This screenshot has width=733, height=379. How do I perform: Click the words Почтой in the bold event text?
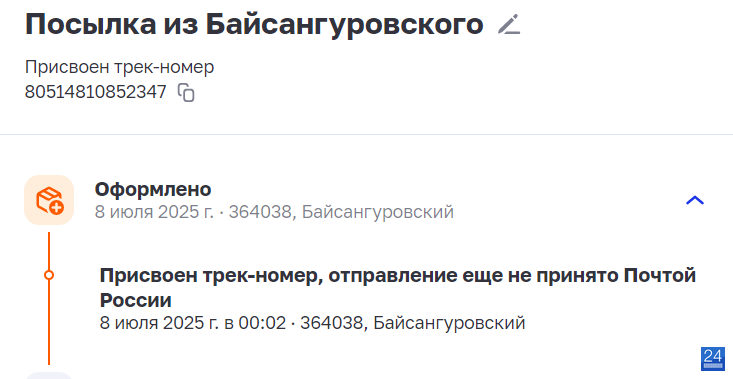660,276
